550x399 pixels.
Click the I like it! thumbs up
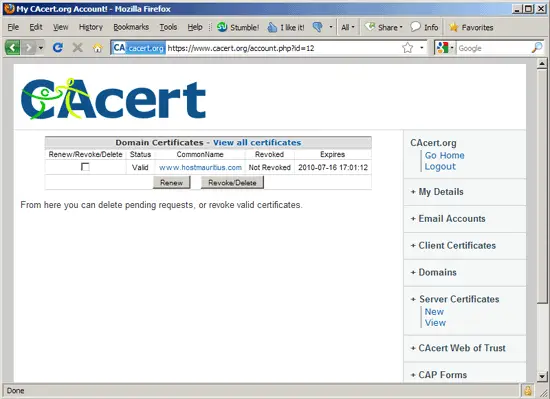pos(286,27)
